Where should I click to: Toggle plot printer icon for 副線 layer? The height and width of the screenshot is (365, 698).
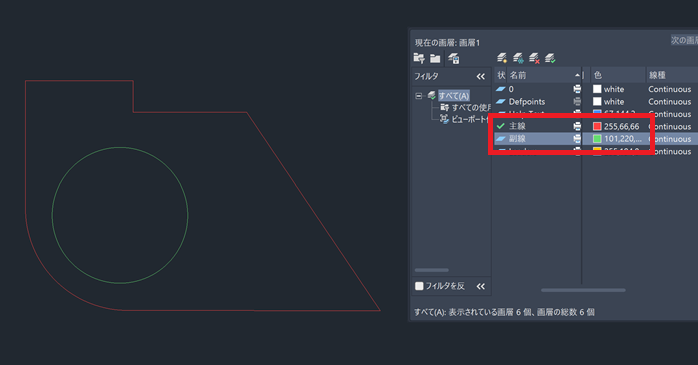pyautogui.click(x=577, y=138)
